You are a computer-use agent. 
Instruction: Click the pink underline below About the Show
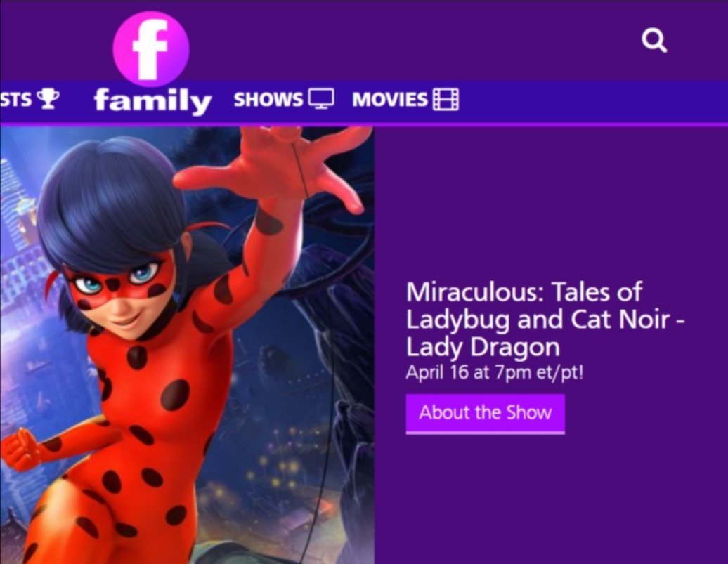(x=485, y=433)
